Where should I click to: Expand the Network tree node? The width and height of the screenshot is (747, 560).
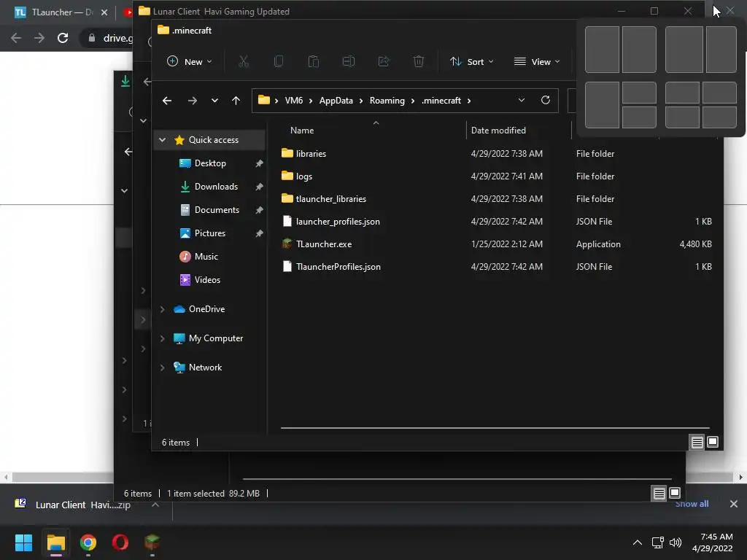tap(163, 367)
